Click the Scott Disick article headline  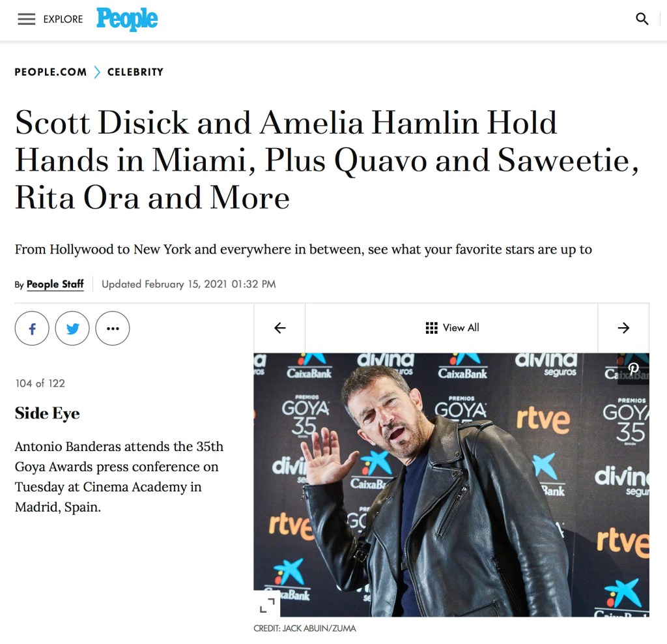[x=327, y=160]
